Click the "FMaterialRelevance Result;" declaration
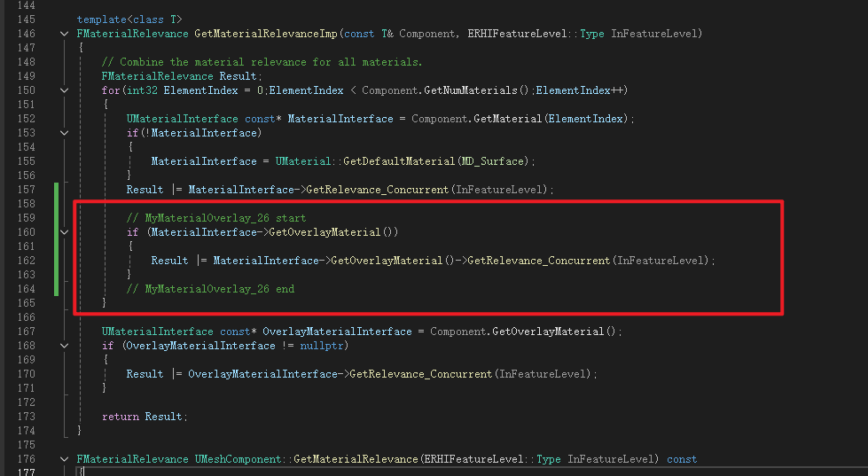Screen dimensions: 868x476 (x=173, y=76)
